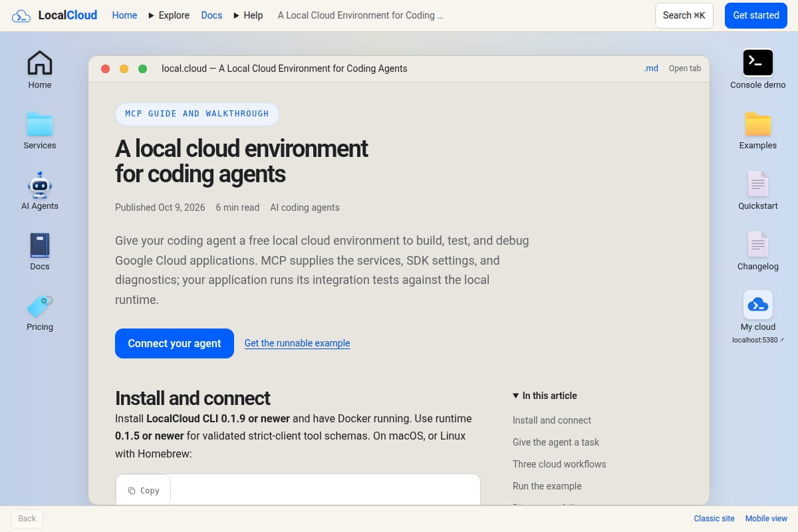Open the Search ⌘K box
The width and height of the screenshot is (798, 532).
tap(684, 15)
